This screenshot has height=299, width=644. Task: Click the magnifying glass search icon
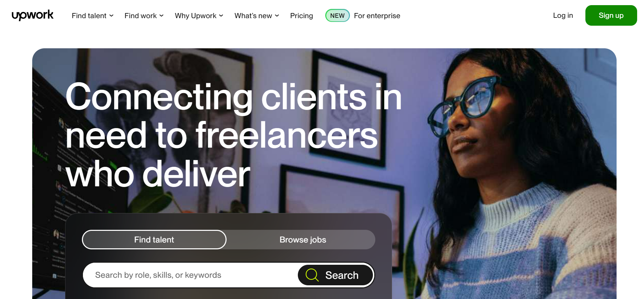(x=312, y=275)
